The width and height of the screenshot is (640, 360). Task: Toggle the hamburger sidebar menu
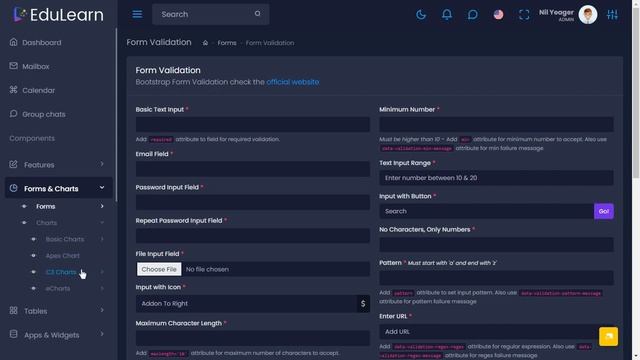[137, 14]
